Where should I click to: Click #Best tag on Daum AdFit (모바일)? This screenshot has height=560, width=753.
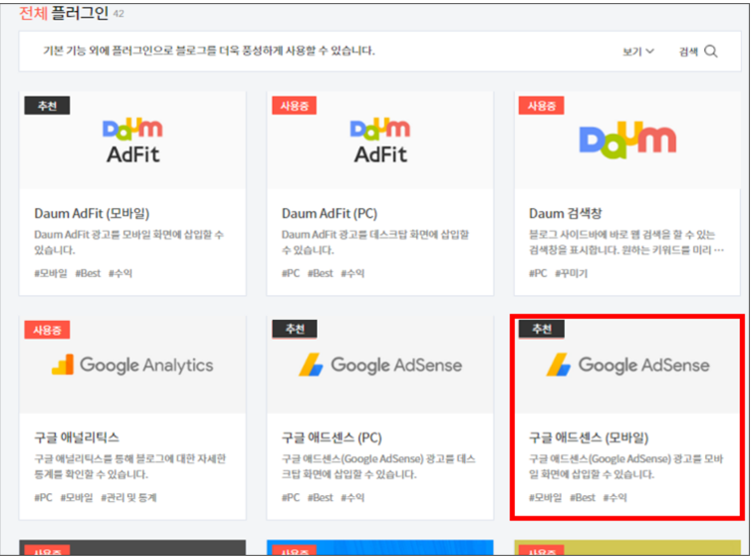point(88,273)
